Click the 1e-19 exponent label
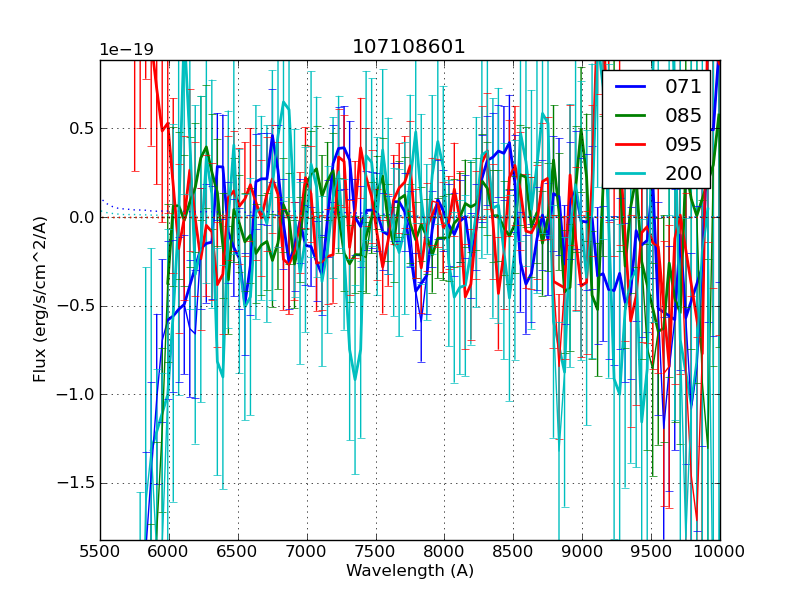Screen dimensions: 800x600 [127, 50]
